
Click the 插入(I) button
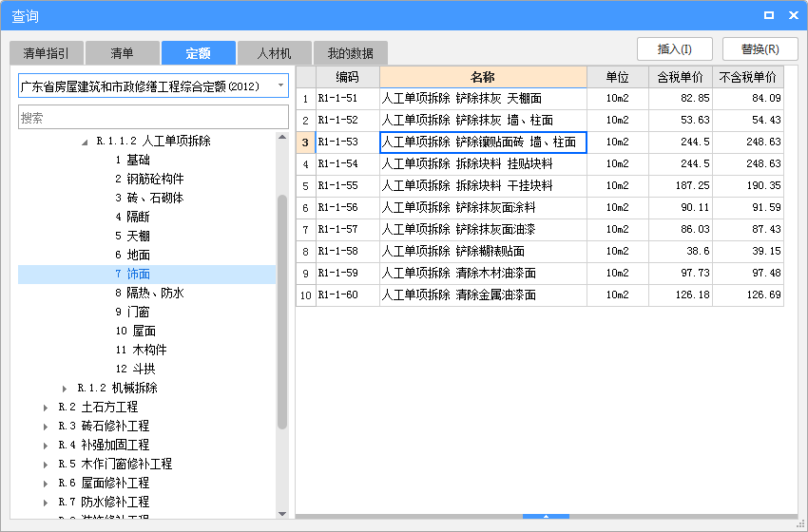tap(675, 49)
